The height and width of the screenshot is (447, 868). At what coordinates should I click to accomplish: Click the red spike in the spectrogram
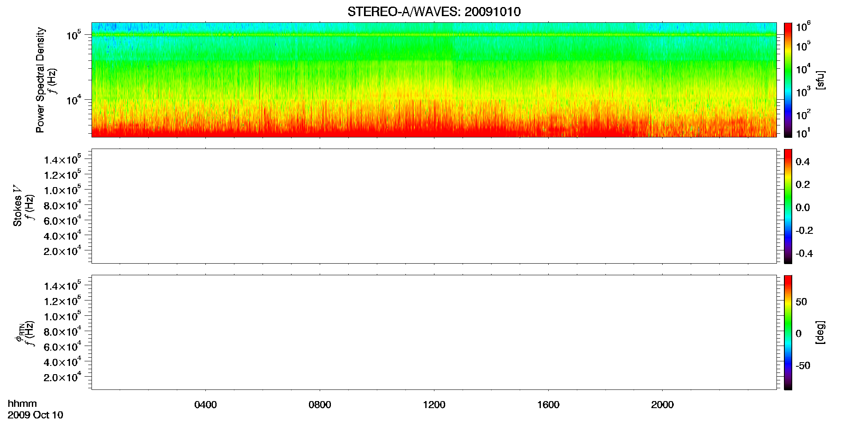click(x=259, y=81)
